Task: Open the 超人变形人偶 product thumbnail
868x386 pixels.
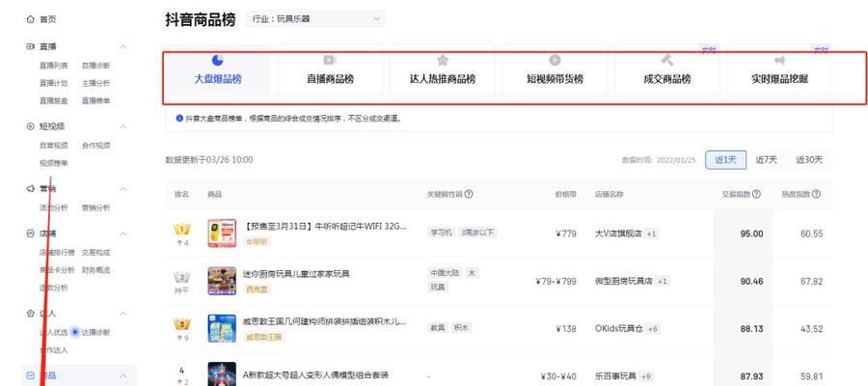Action: click(x=222, y=373)
